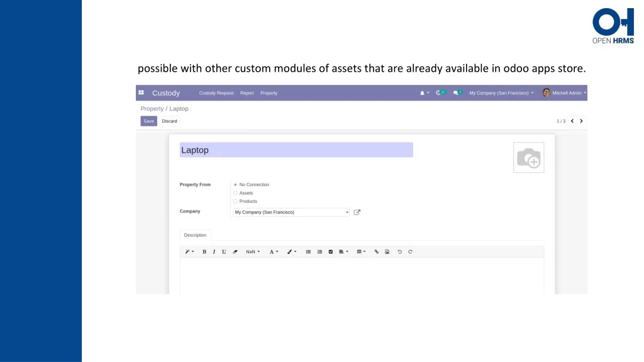This screenshot has height=362, width=644.
Task: Click the undo arrow in the editor toolbar
Action: (x=399, y=251)
